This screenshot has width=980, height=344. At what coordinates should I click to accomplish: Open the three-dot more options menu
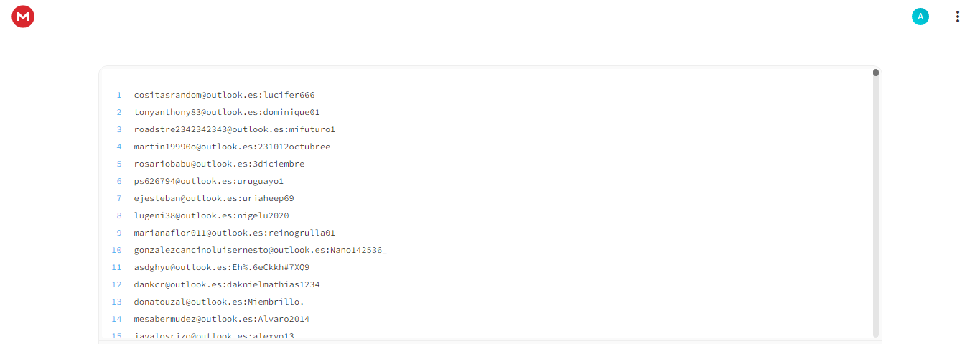(957, 17)
